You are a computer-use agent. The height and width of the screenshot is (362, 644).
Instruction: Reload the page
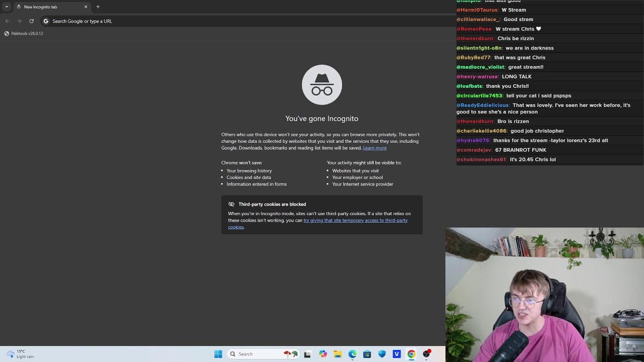pos(31,21)
